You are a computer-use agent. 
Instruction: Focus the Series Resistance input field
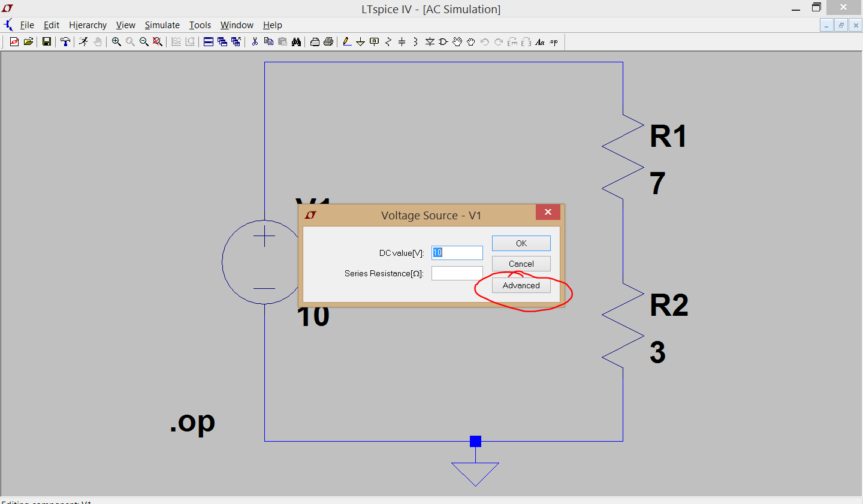pyautogui.click(x=457, y=273)
